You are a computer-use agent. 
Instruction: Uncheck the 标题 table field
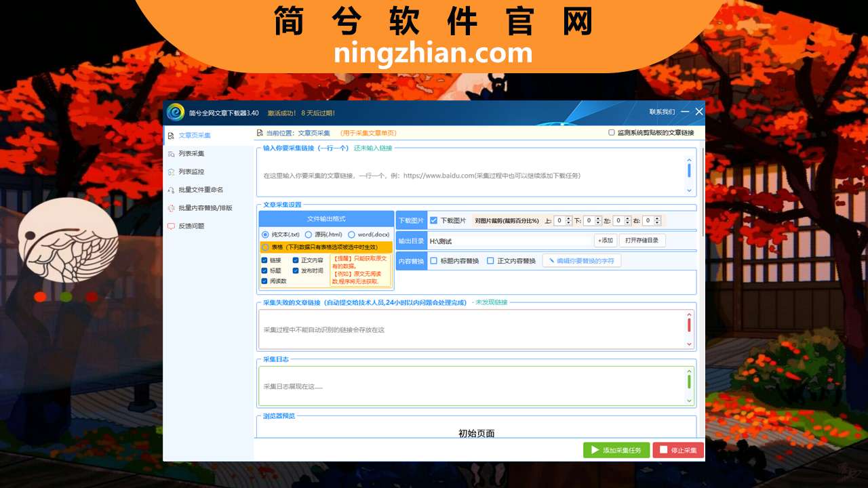pyautogui.click(x=264, y=270)
